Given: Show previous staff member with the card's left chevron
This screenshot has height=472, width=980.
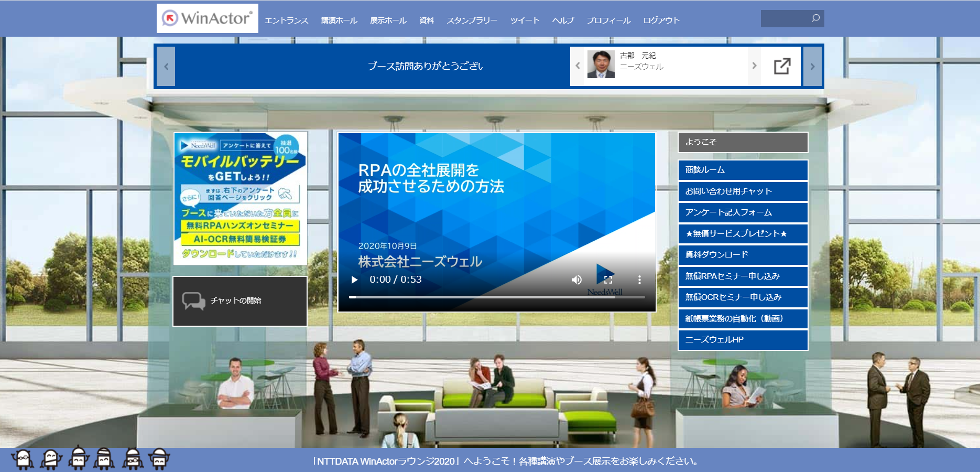Looking at the screenshot, I should click(578, 66).
